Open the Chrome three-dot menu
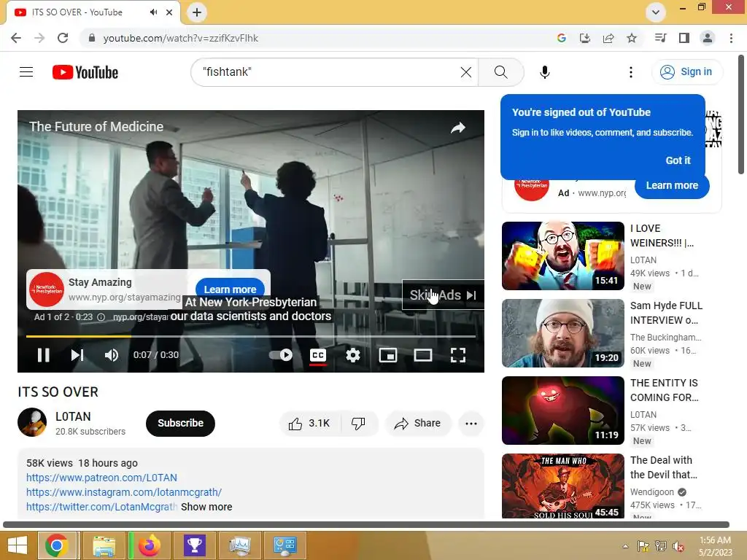This screenshot has width=747, height=560. coord(731,38)
